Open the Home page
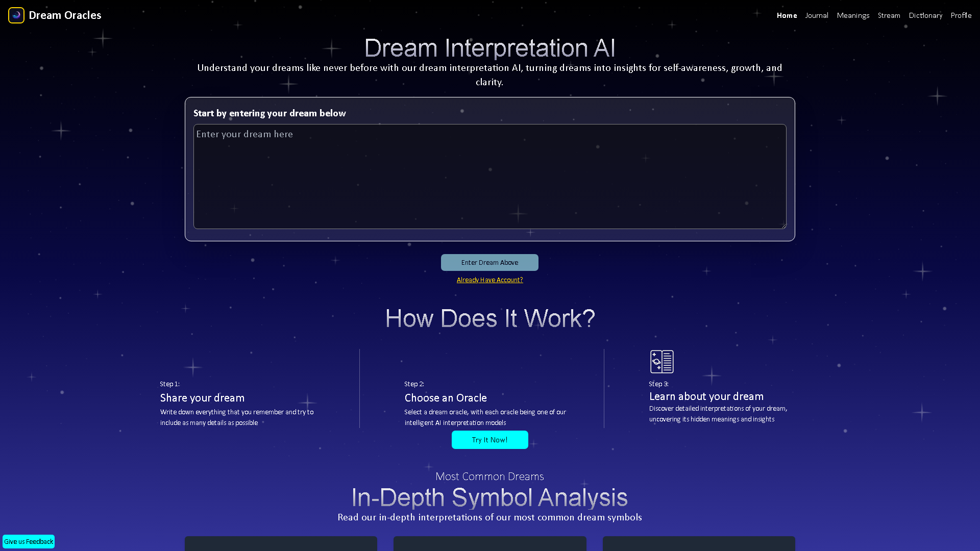Screen dimensions: 980x551 [787, 15]
